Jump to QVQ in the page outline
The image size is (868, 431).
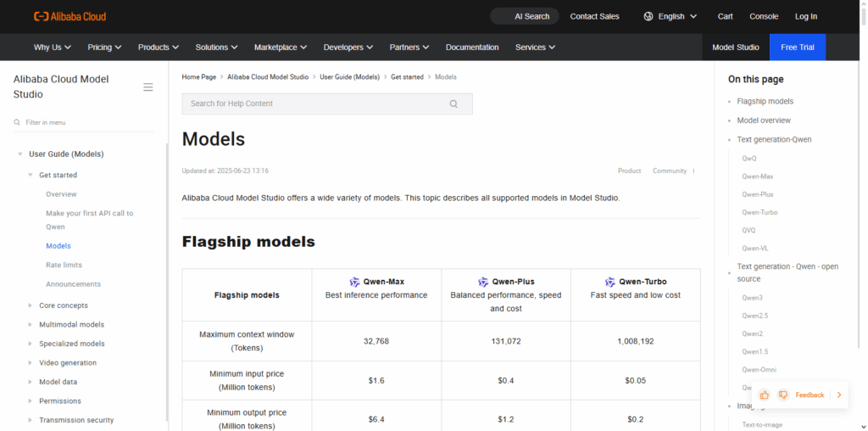pos(748,231)
